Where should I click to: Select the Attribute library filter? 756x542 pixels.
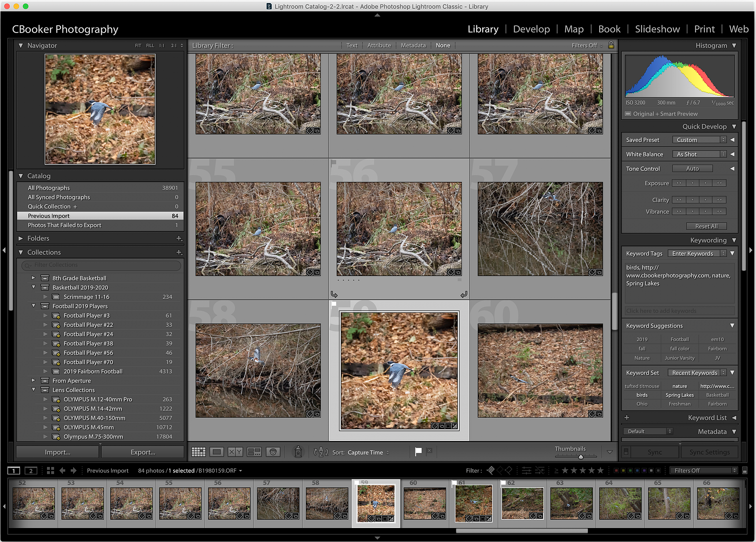point(379,45)
